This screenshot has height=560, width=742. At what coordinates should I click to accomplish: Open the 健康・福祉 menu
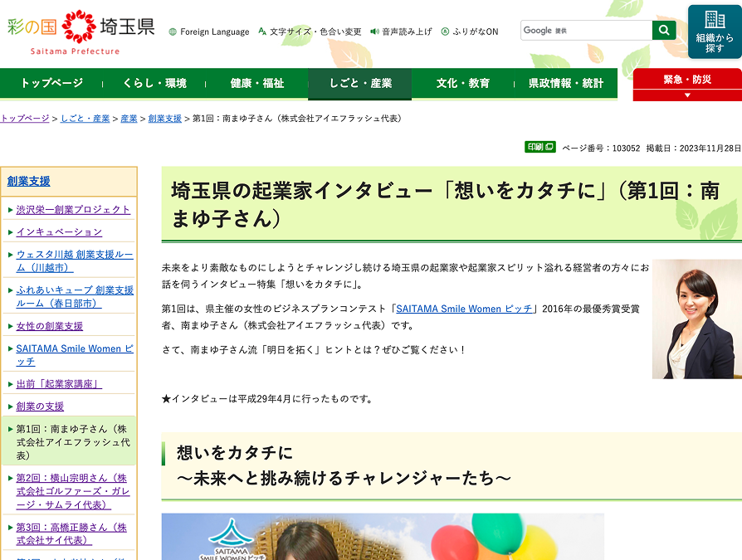tap(257, 83)
